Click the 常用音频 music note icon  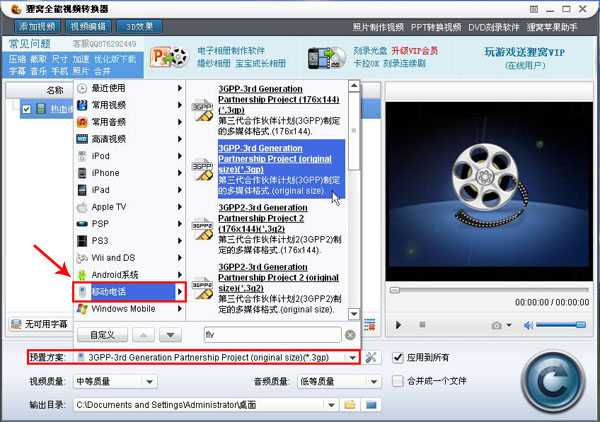(x=82, y=122)
